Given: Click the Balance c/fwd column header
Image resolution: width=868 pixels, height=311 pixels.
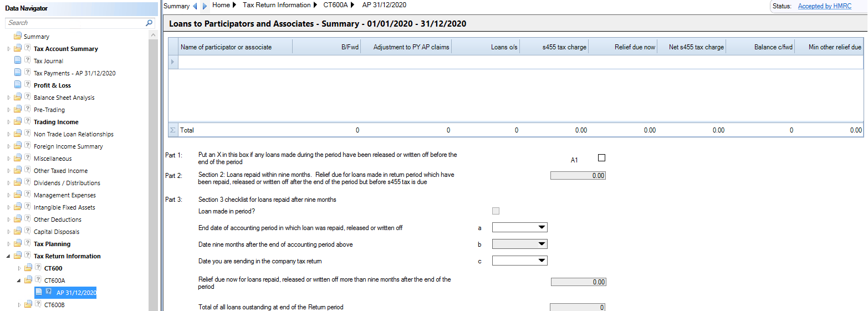Looking at the screenshot, I should 760,47.
